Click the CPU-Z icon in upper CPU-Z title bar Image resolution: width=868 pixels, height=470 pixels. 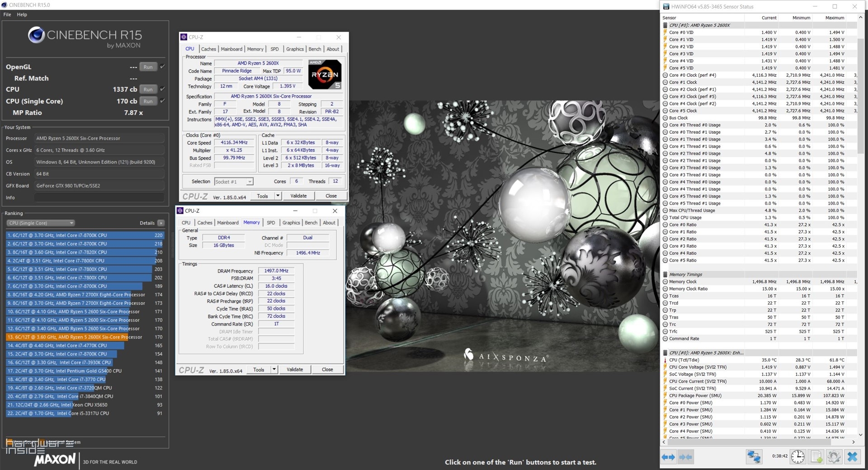[184, 37]
